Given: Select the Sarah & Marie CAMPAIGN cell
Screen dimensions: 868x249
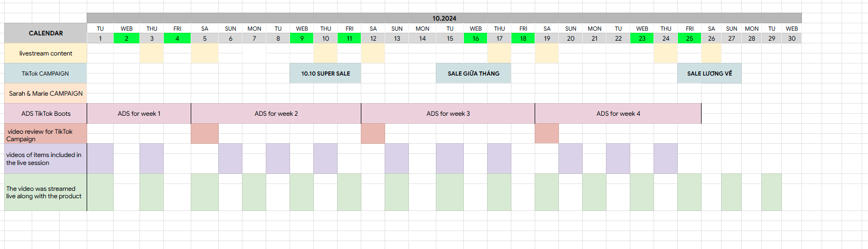Looking at the screenshot, I should tap(45, 94).
